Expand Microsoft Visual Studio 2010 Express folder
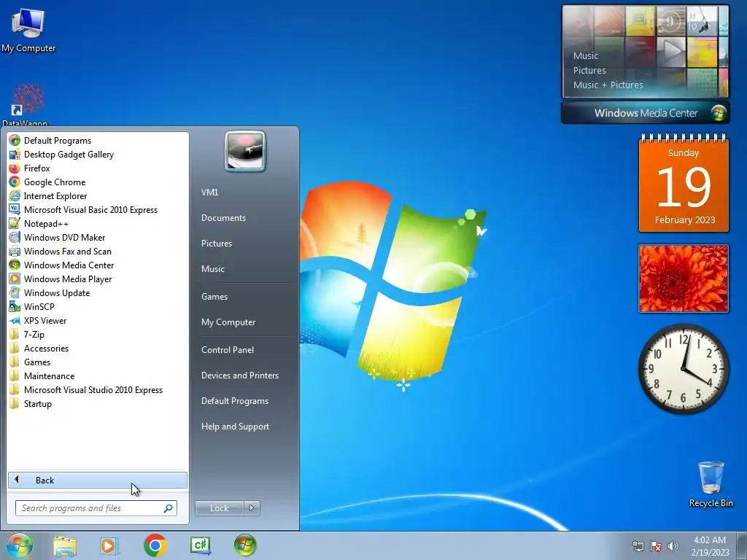Viewport: 747px width, 560px height. [93, 389]
